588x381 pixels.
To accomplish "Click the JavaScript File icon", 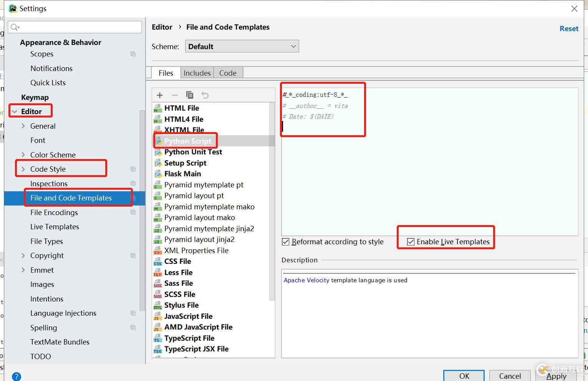I will (157, 316).
